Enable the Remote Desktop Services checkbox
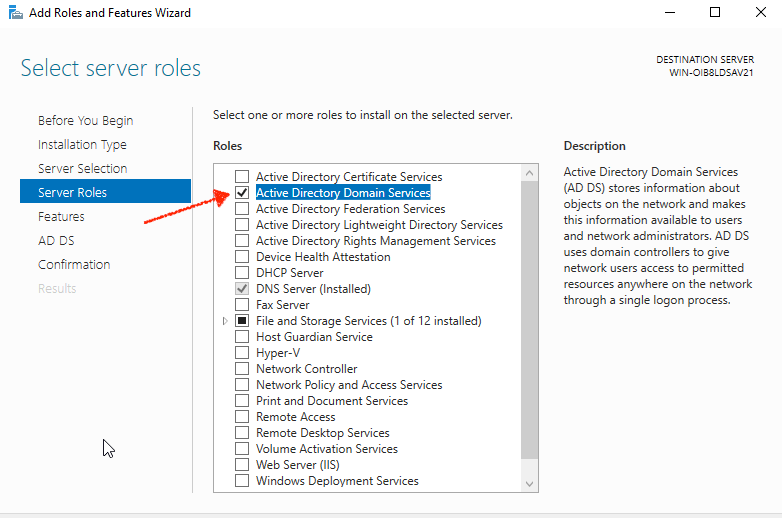782x518 pixels. (241, 433)
